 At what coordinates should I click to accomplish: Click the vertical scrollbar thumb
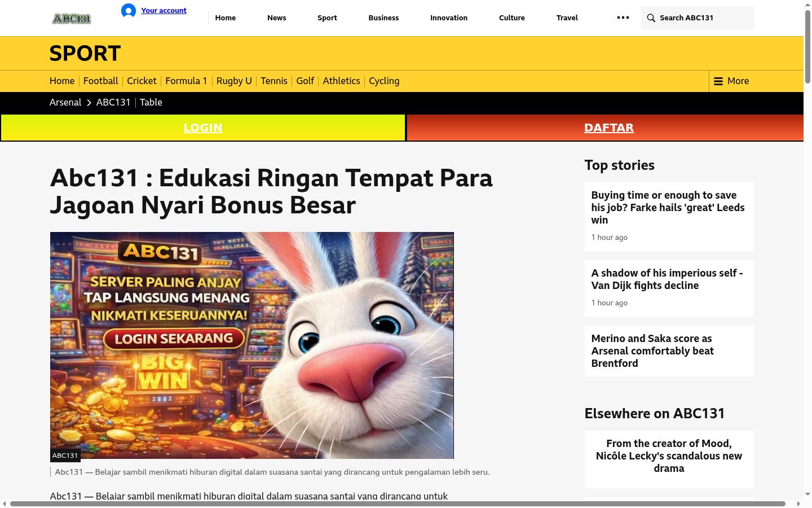click(x=807, y=46)
